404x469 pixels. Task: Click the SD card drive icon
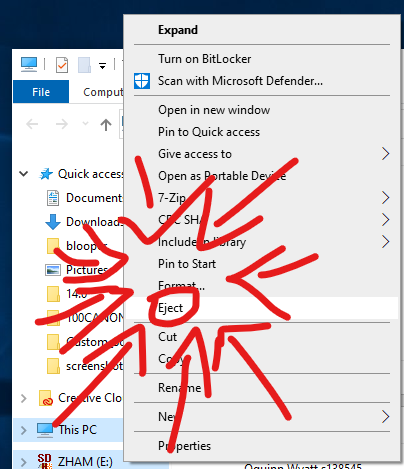[x=45, y=461]
